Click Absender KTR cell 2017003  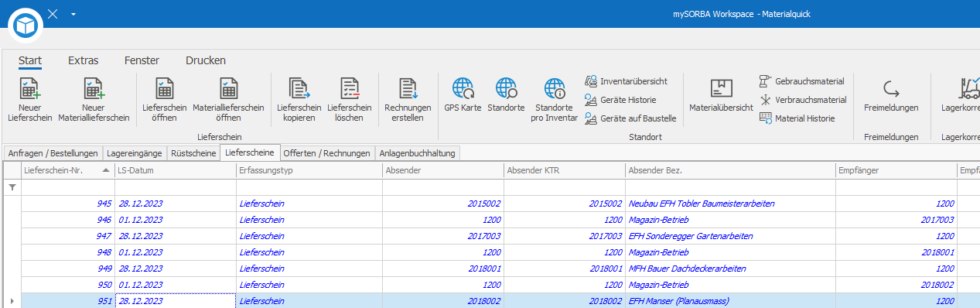[x=565, y=236]
